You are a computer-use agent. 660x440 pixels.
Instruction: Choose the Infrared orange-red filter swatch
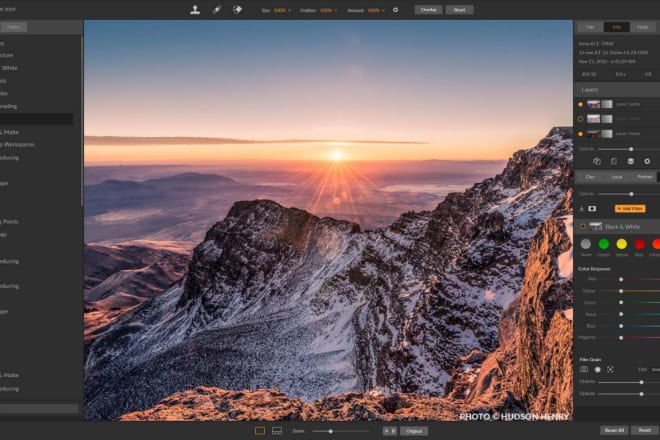coord(656,244)
